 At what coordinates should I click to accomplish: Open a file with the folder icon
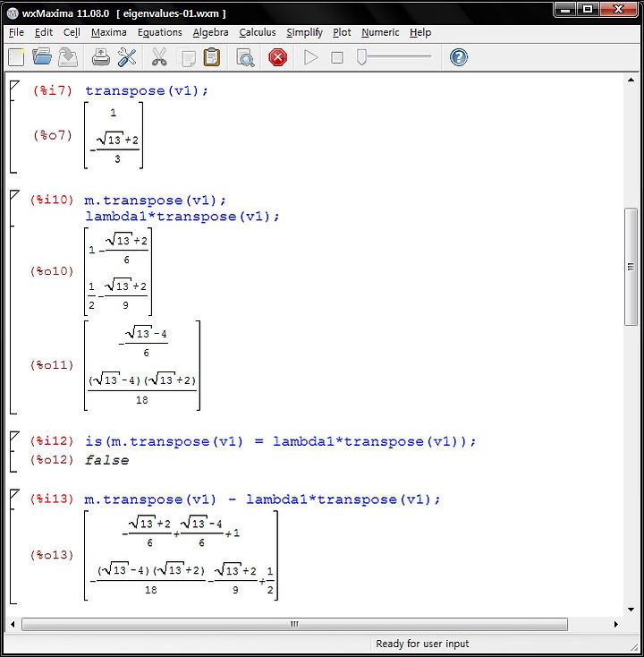point(42,57)
